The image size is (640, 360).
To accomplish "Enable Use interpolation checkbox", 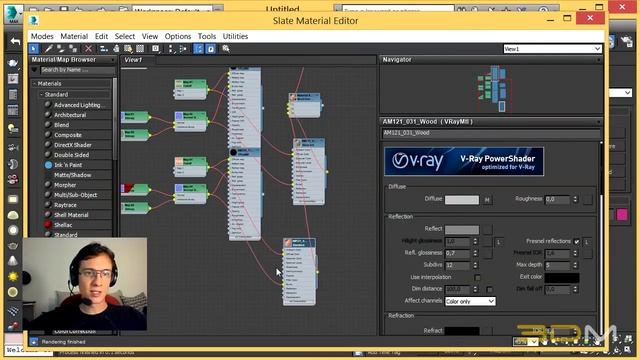I will coord(477,278).
